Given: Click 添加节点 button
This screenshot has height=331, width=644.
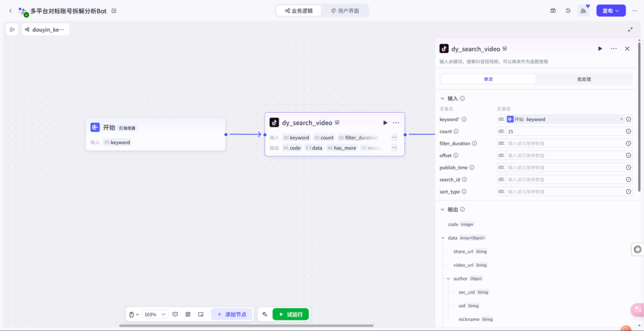Looking at the screenshot, I should (231, 314).
